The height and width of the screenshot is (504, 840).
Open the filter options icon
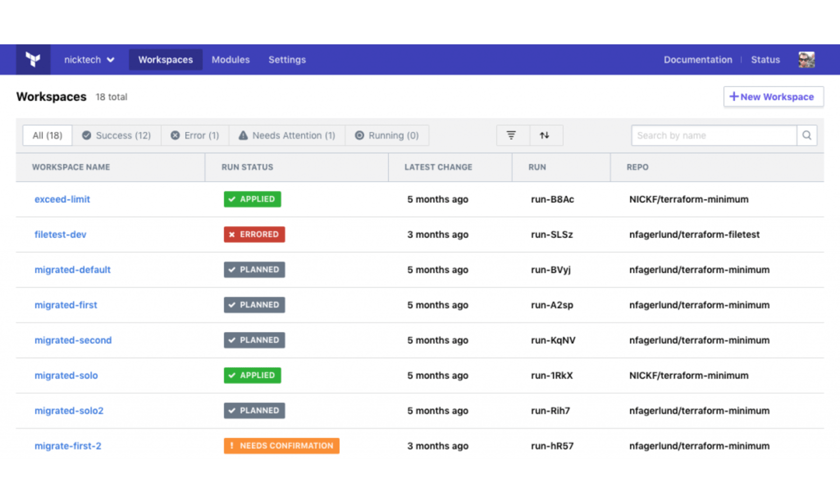[x=512, y=135]
